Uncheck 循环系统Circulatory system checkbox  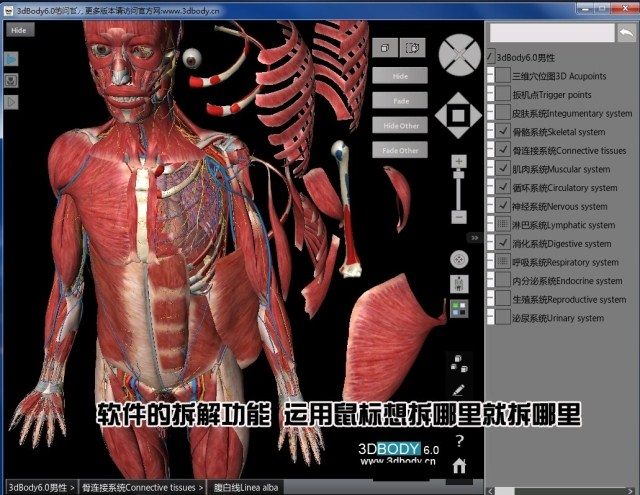(503, 188)
